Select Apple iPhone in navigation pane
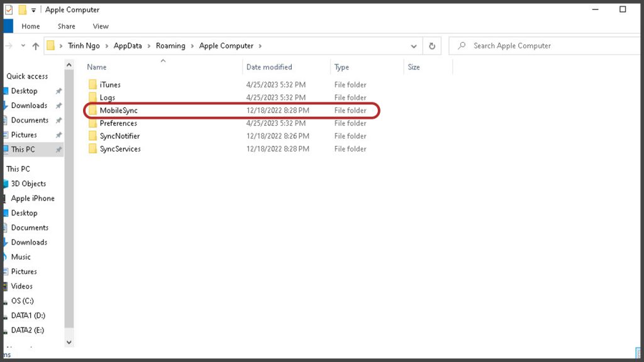 (33, 199)
